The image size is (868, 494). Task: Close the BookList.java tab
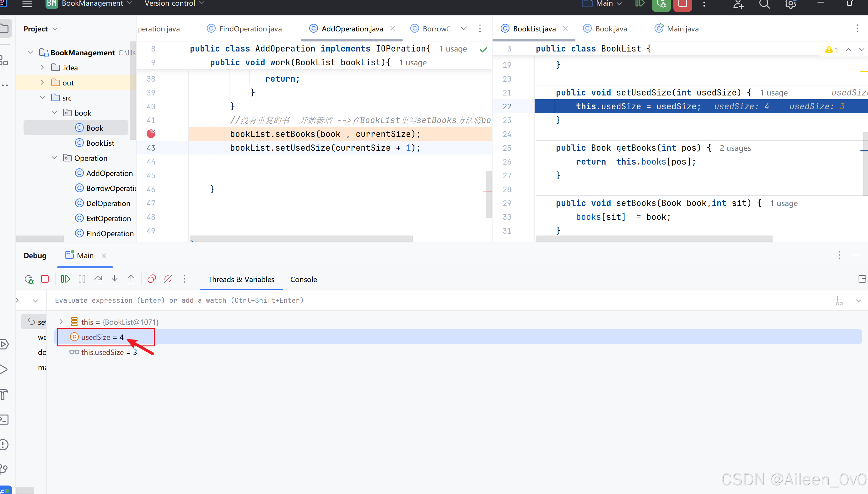(x=565, y=29)
